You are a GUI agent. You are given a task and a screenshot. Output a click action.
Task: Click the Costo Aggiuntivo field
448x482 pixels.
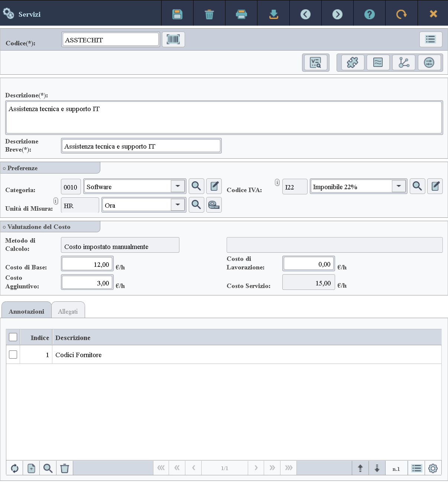pos(87,282)
